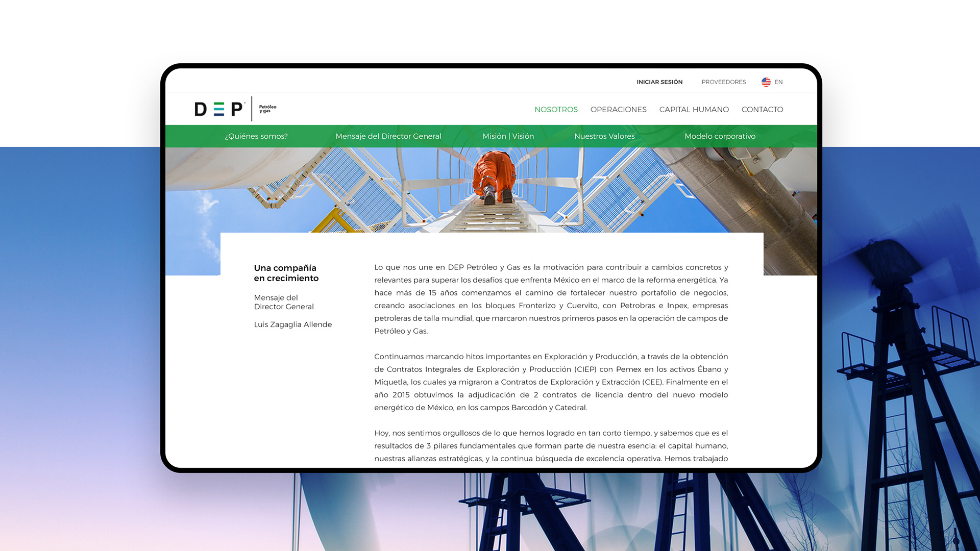
Task: Open the INICIAR SESIÓN link
Action: pyautogui.click(x=659, y=82)
